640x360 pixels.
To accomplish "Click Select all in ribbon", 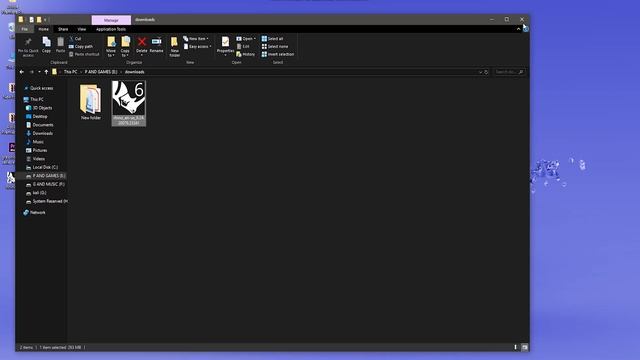I will tap(272, 38).
